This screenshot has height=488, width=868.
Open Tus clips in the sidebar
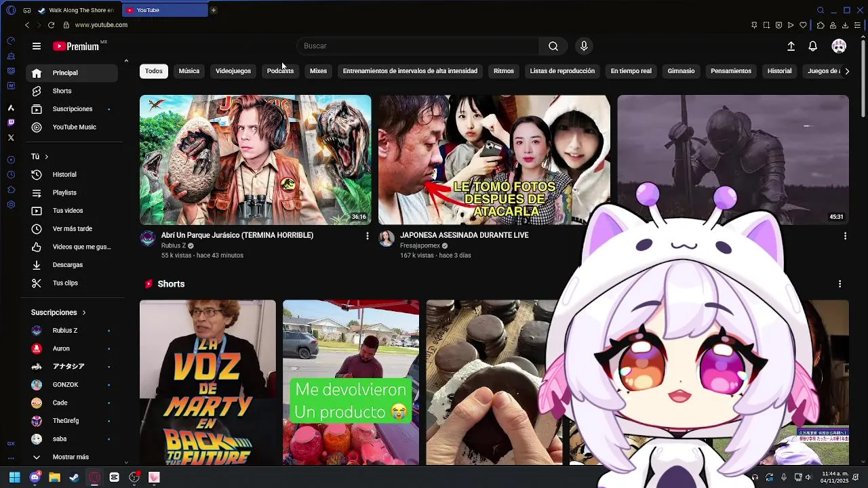72,283
